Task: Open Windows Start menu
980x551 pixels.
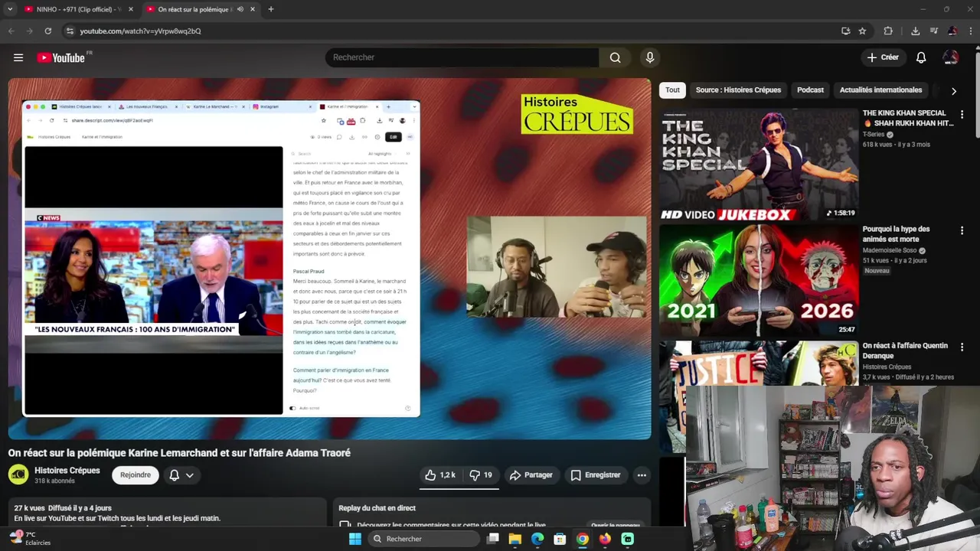Action: [x=354, y=539]
